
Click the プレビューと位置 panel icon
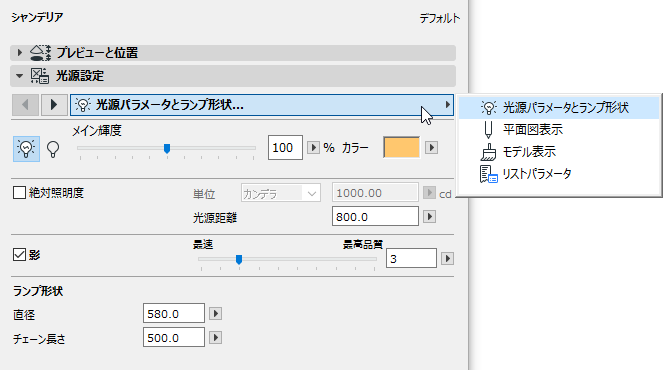pyautogui.click(x=40, y=53)
